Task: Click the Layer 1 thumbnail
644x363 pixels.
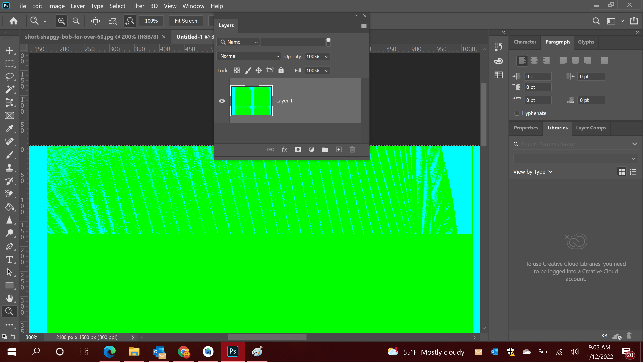Action: [x=251, y=101]
